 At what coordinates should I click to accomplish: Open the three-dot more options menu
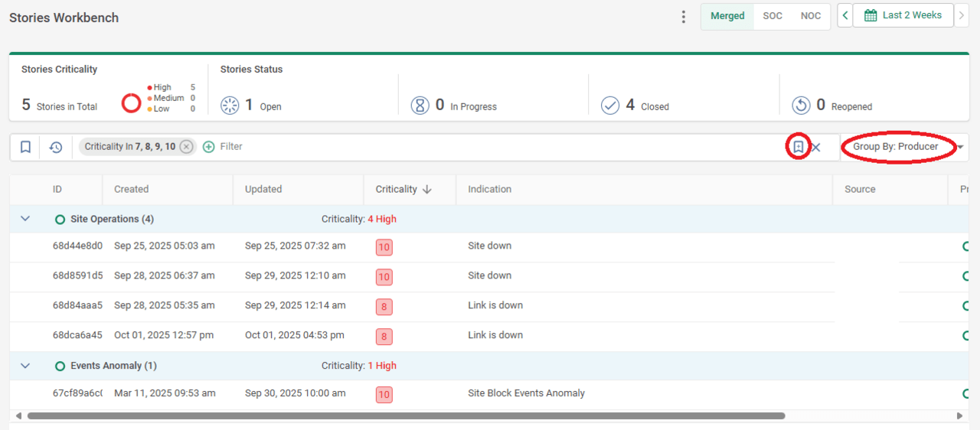pos(684,17)
